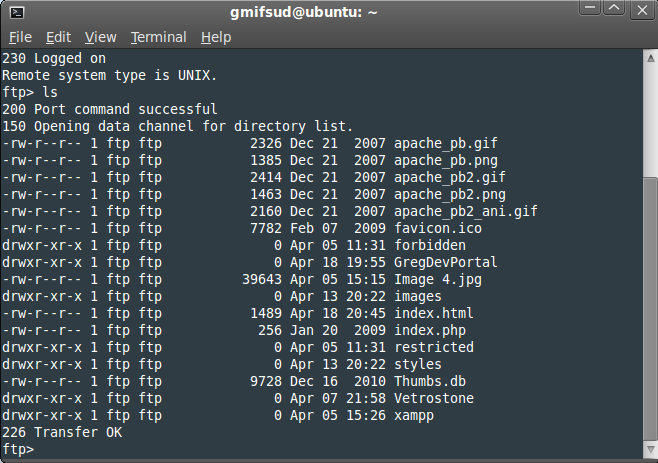The height and width of the screenshot is (463, 658).
Task: Click the permissions of the xampp row
Action: pyautogui.click(x=42, y=416)
